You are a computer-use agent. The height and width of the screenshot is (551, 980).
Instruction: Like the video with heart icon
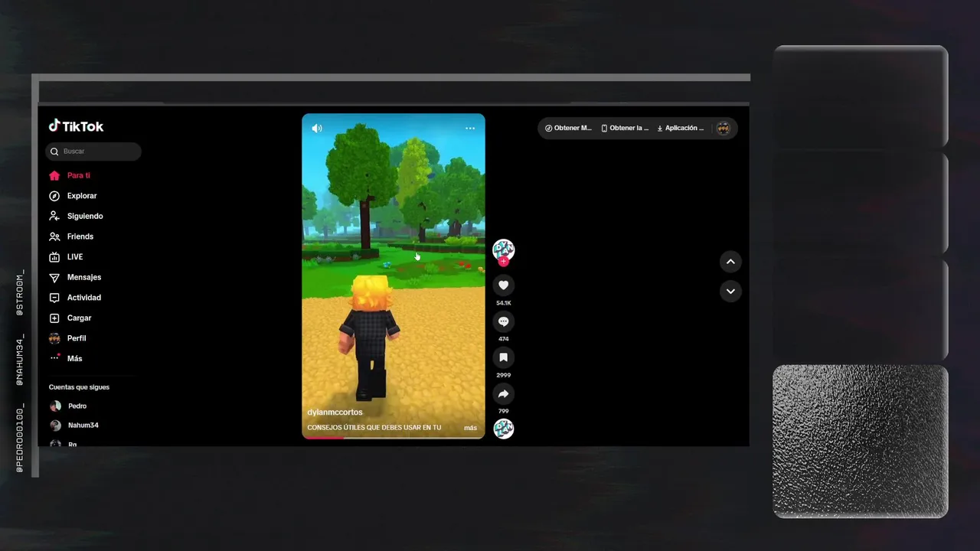coord(503,285)
